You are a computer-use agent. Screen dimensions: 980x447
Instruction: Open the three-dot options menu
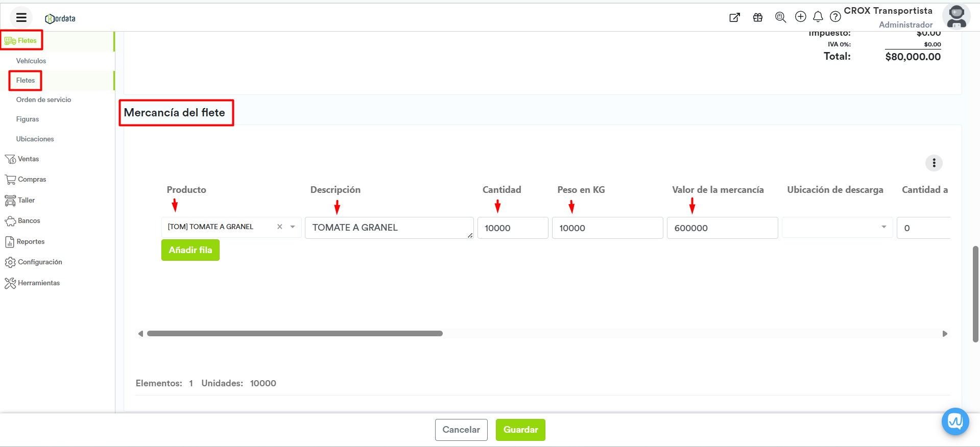934,163
